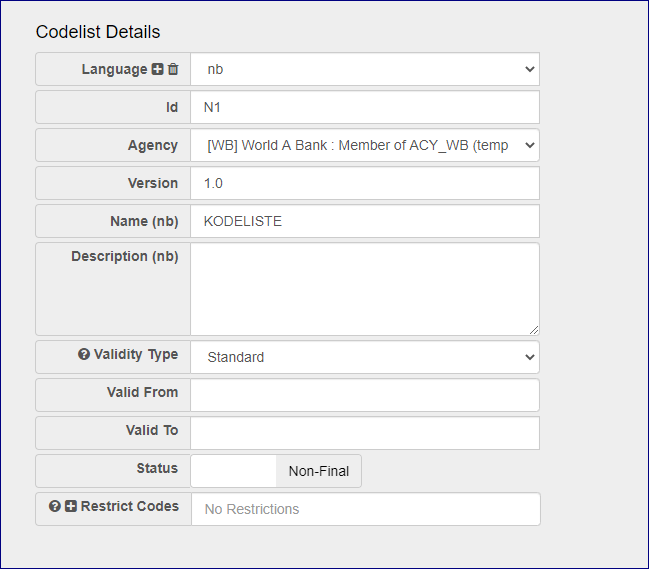Image resolution: width=649 pixels, height=569 pixels.
Task: Click inside the Description text area
Action: (x=365, y=288)
